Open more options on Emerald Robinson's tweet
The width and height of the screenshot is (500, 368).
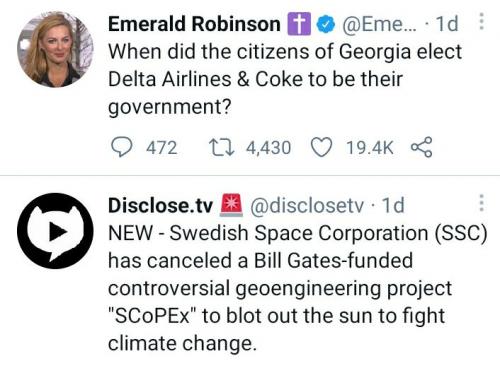pos(481,22)
